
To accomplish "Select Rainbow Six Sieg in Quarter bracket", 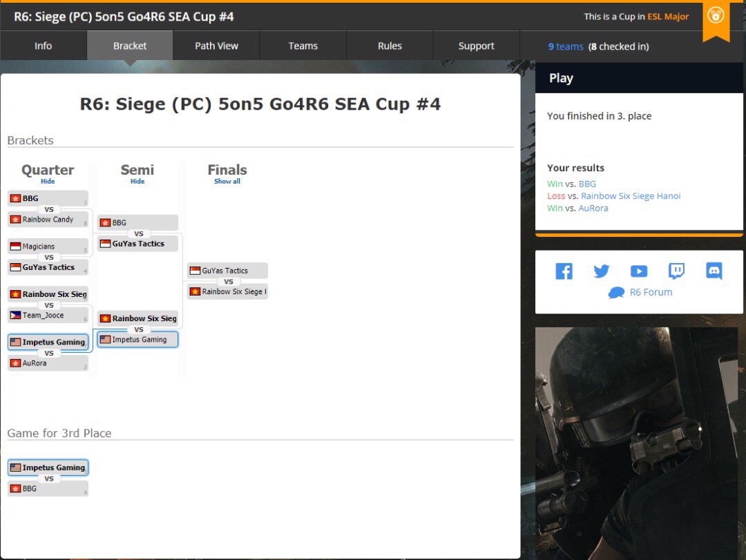I will pos(48,294).
